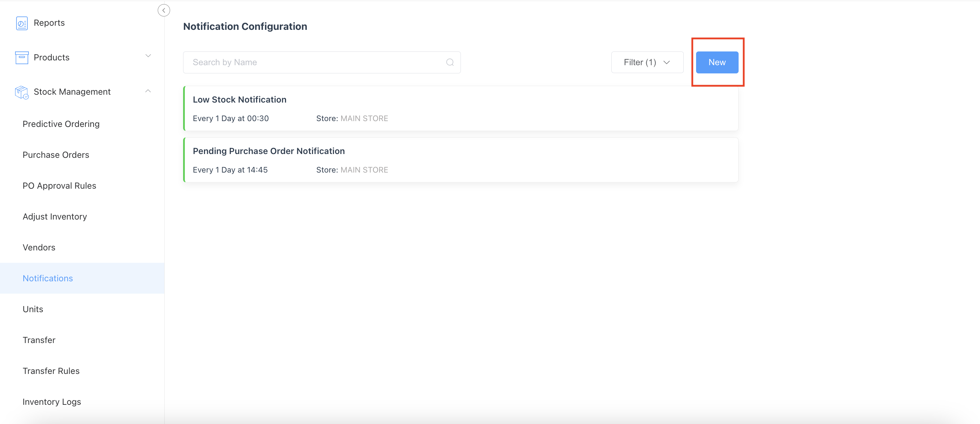
Task: Click the Products box icon
Action: [21, 57]
